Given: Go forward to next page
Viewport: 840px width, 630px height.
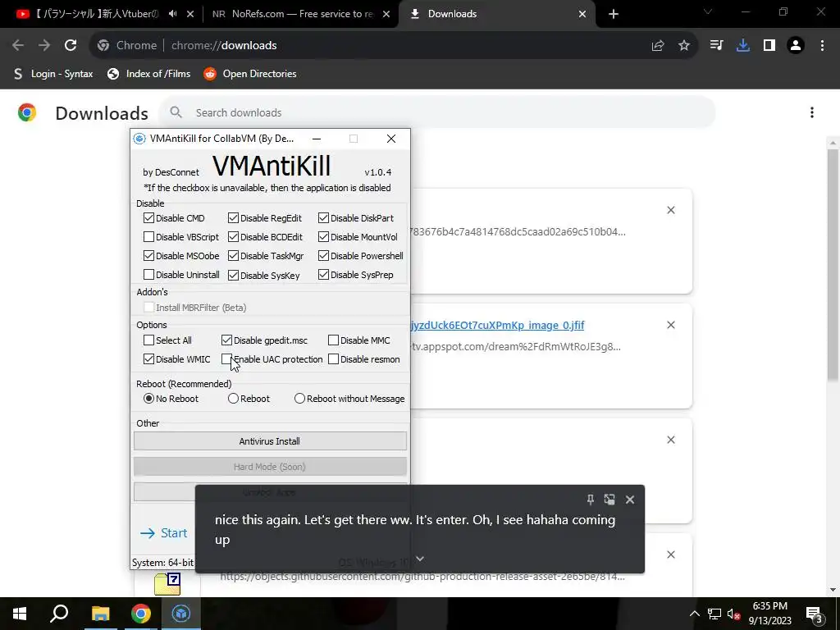Looking at the screenshot, I should [x=44, y=46].
